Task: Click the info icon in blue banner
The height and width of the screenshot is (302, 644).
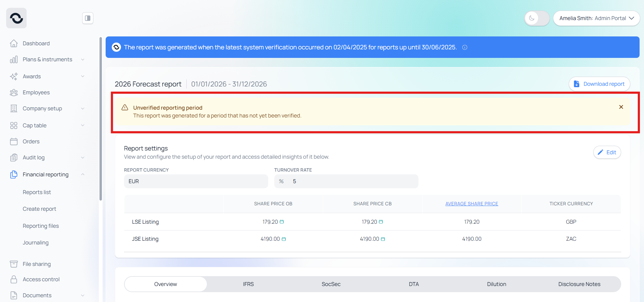Action: (x=465, y=47)
